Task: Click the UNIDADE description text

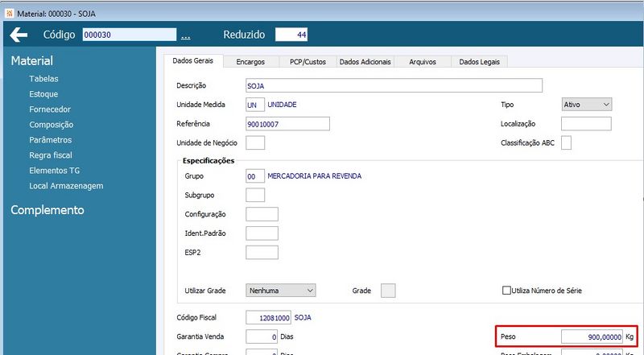Action: [x=283, y=105]
